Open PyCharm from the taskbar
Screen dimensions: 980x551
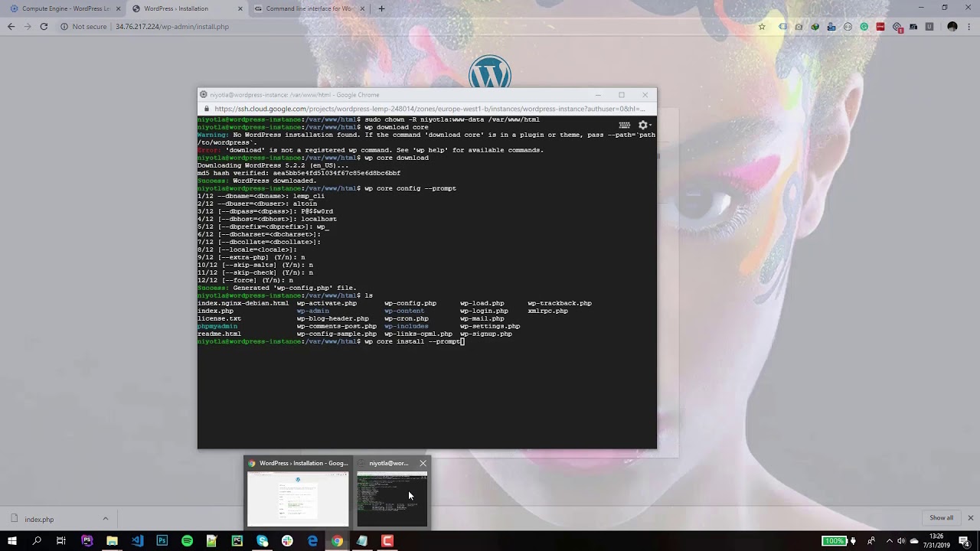(x=237, y=541)
